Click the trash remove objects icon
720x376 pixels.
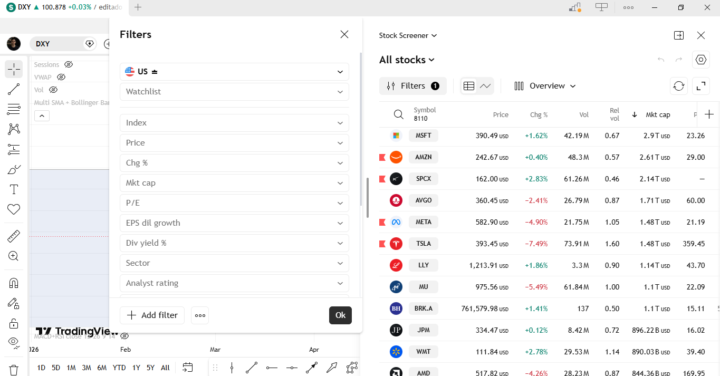click(x=14, y=370)
